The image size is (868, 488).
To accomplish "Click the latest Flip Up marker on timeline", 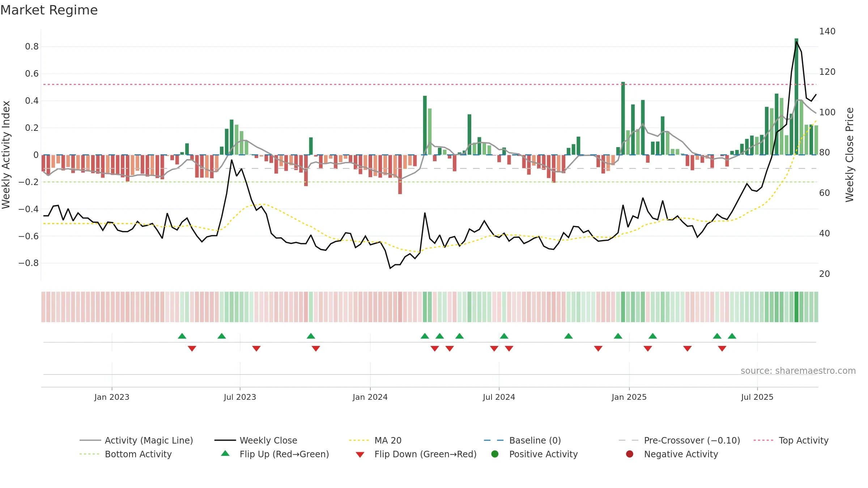I will pos(732,336).
